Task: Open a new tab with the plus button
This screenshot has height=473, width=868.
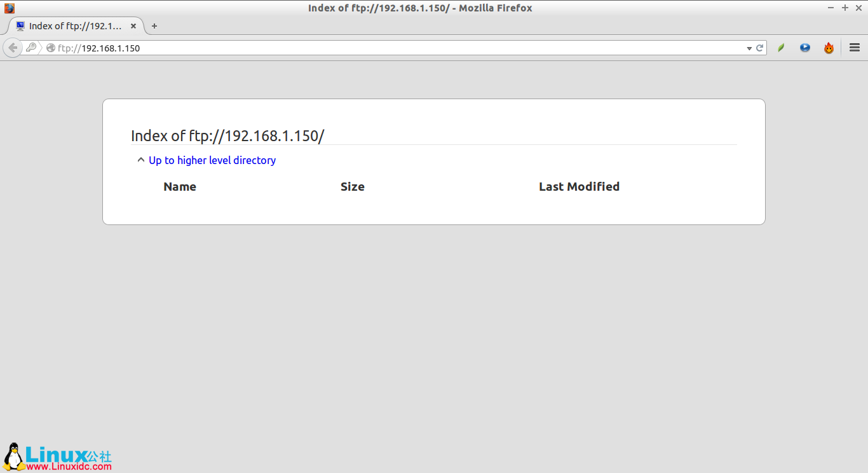Action: 154,26
